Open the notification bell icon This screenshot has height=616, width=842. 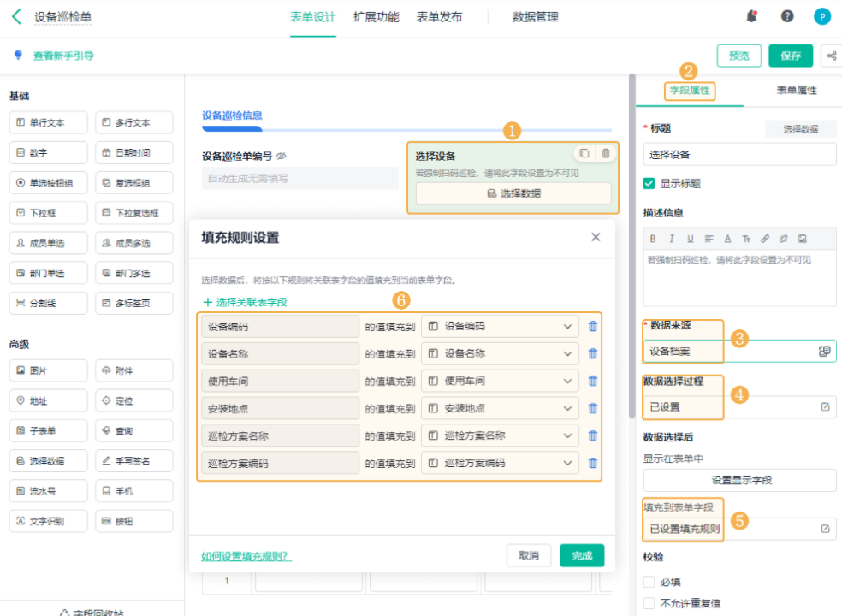pyautogui.click(x=751, y=16)
